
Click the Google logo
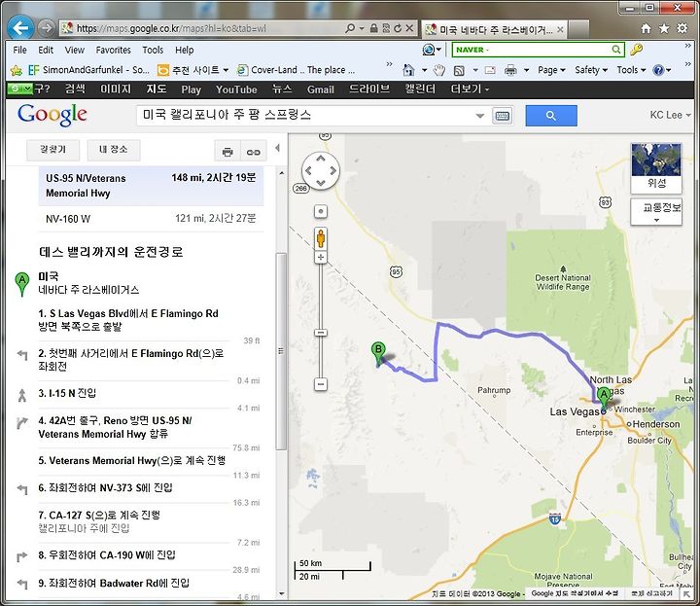(52, 115)
